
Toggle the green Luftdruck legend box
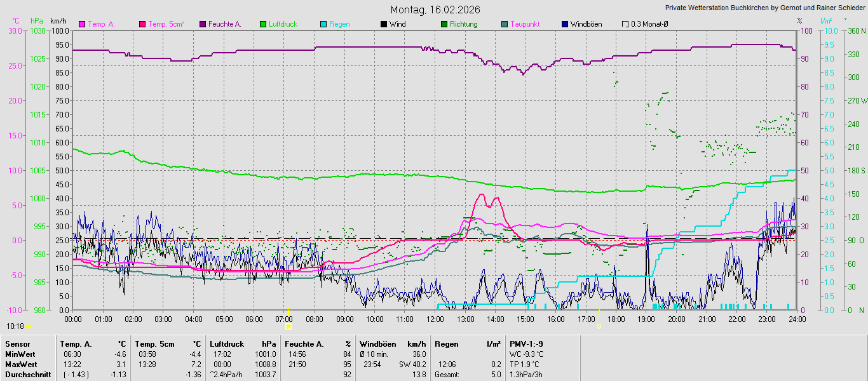(262, 24)
